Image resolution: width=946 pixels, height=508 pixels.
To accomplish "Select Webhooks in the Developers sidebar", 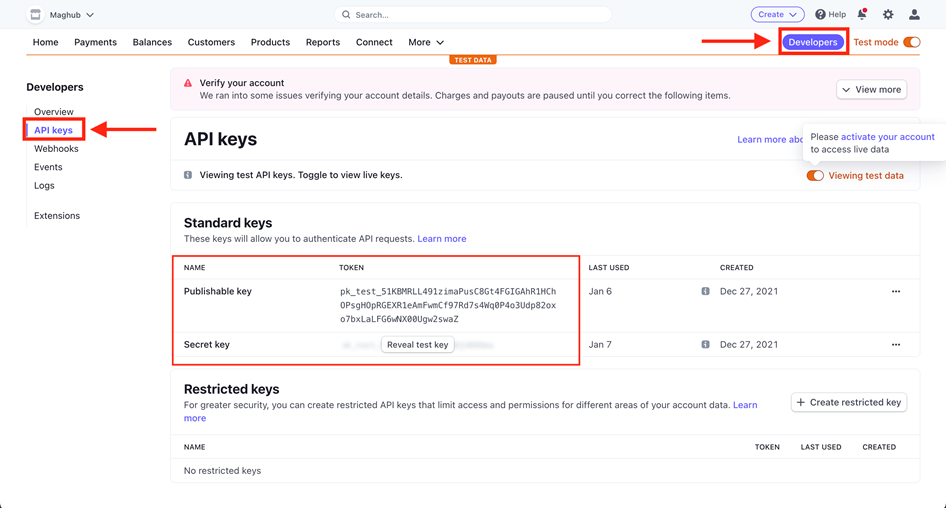I will [x=56, y=149].
